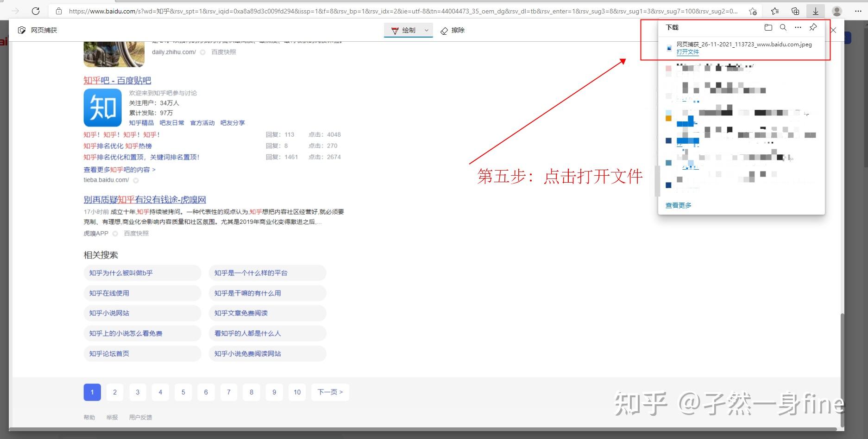Screen dimensions: 868x439
Task: Click 用户反馈 footer link
Action: [x=140, y=417]
